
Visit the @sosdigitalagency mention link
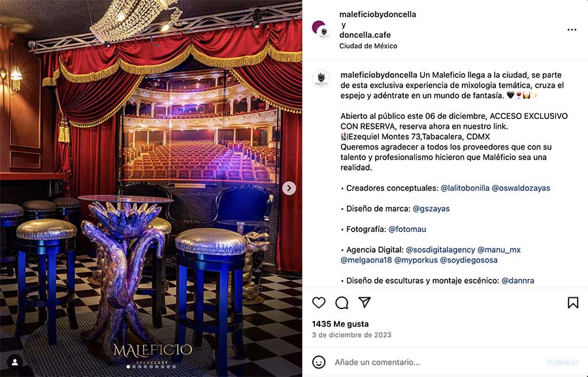coord(440,250)
